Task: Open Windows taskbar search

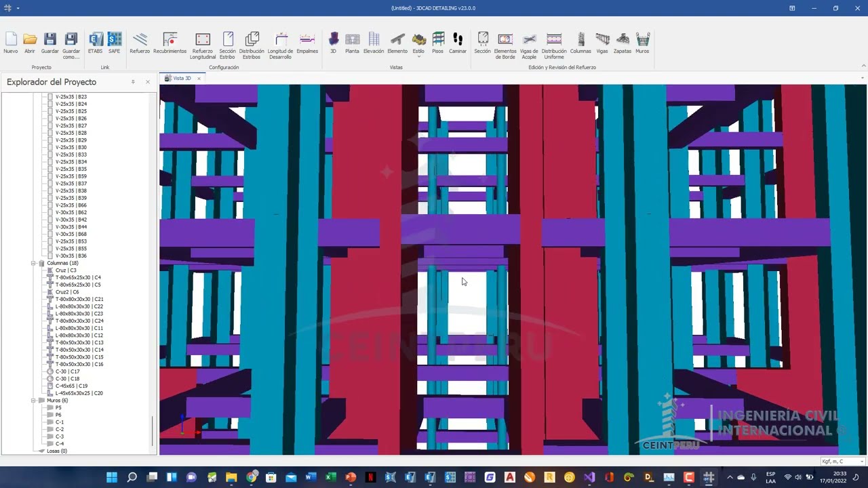Action: (132, 477)
